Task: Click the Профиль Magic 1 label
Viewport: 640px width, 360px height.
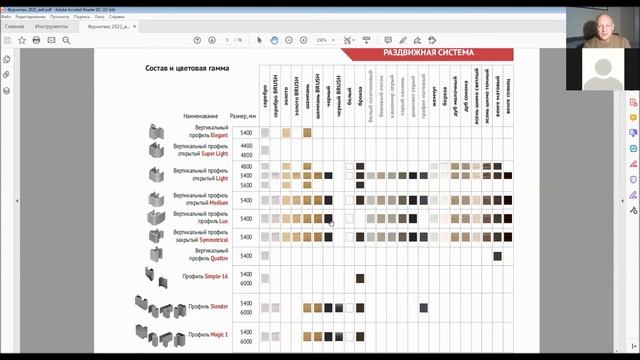Action: point(208,334)
